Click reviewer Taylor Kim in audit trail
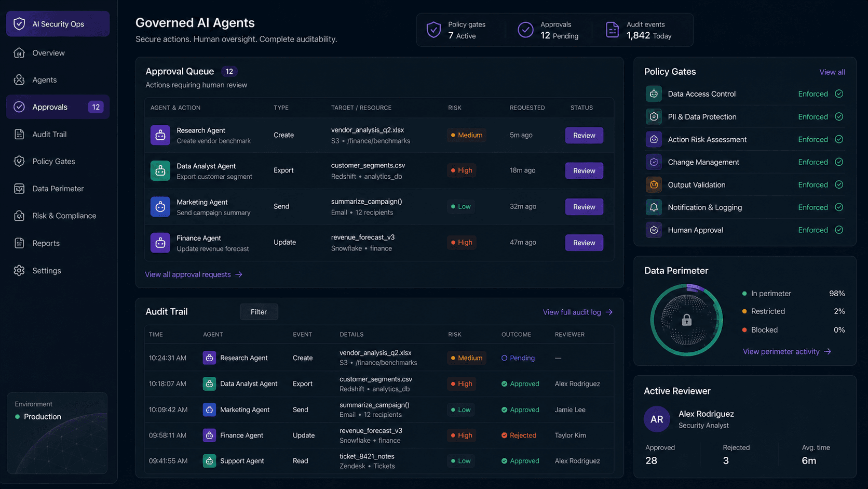The image size is (868, 489). [x=570, y=435]
